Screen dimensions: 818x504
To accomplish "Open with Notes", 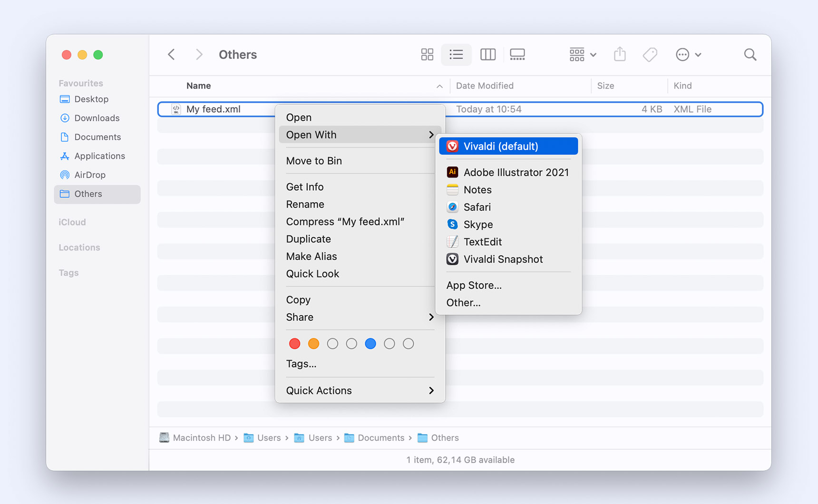I will coord(508,190).
